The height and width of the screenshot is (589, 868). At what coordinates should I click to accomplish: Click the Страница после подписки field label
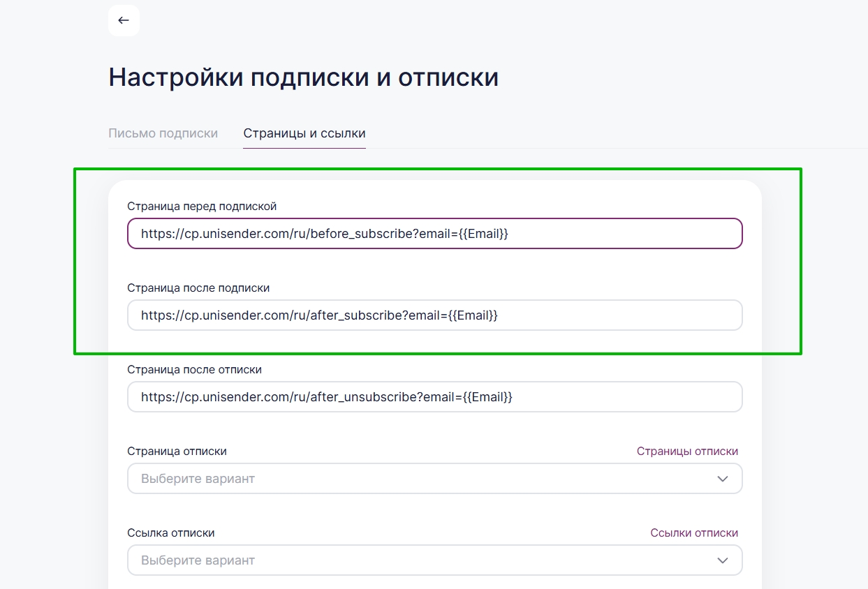[198, 288]
